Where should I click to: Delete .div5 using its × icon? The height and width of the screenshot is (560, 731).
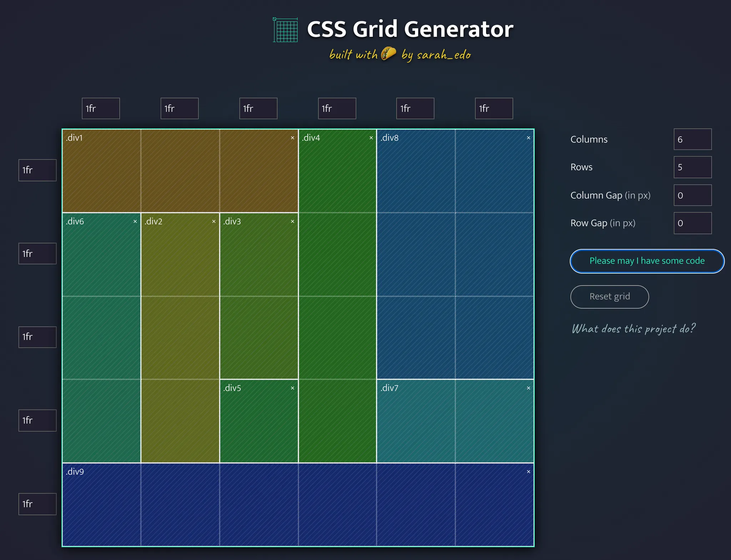292,388
